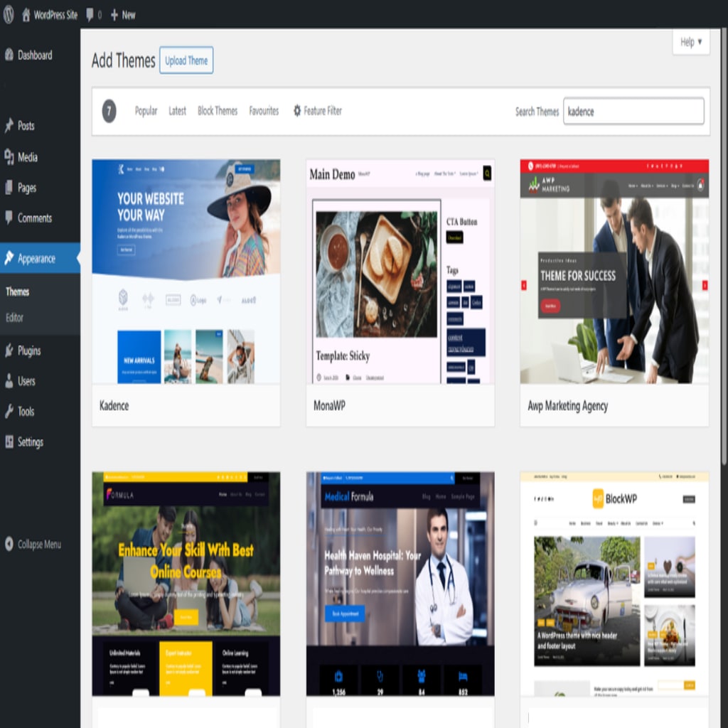The height and width of the screenshot is (728, 728).
Task: Open the Editor submenu item
Action: point(14,318)
